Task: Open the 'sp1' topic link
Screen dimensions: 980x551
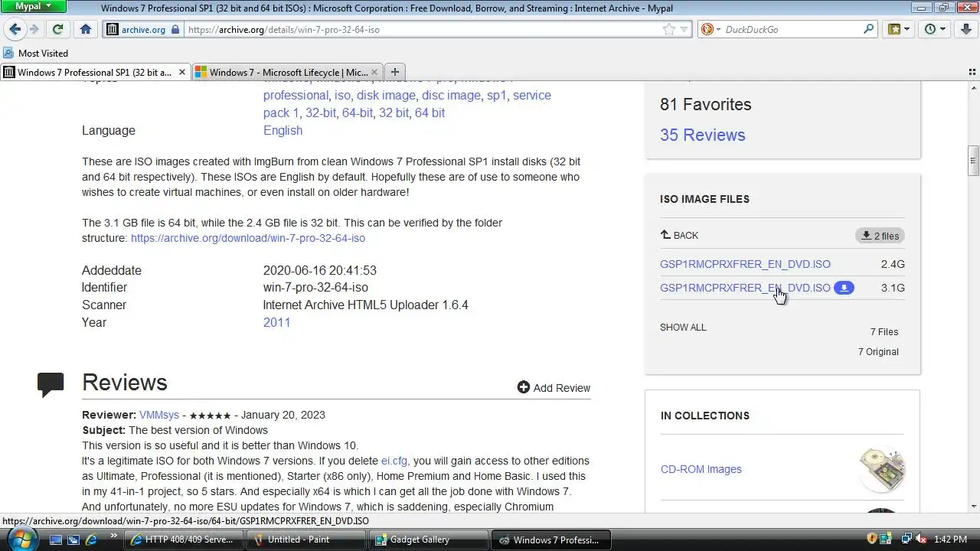Action: [x=497, y=95]
